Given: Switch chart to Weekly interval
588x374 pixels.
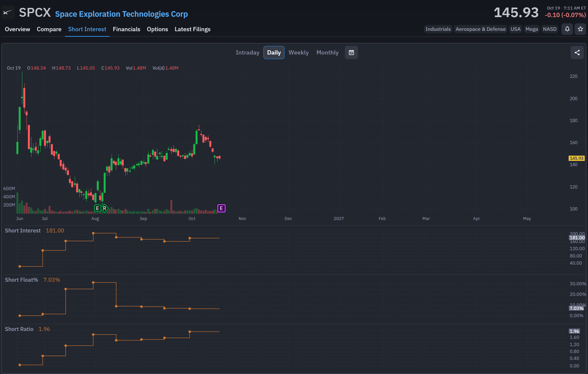Looking at the screenshot, I should [x=298, y=53].
